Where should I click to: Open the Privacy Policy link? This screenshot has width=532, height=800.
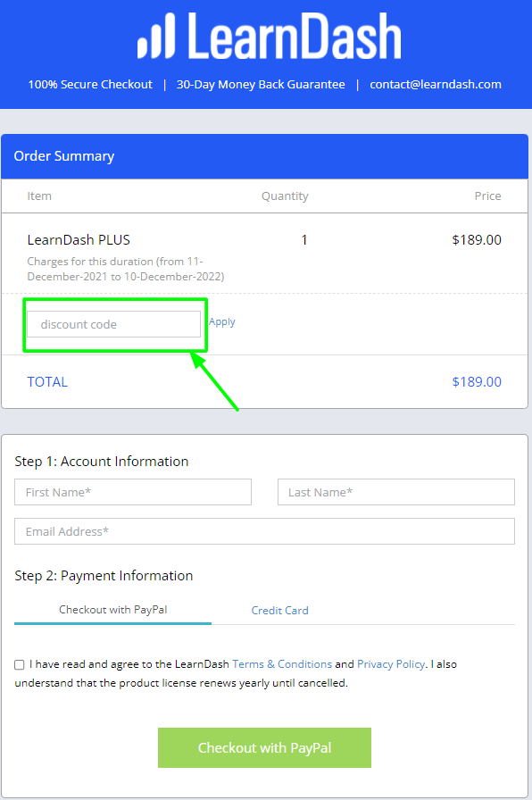pos(391,663)
